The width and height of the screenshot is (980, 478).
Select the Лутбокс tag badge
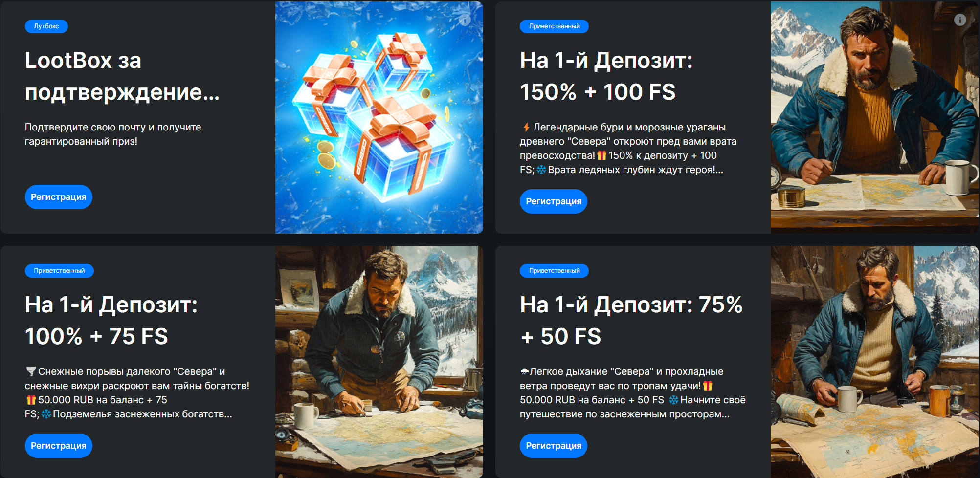[46, 26]
